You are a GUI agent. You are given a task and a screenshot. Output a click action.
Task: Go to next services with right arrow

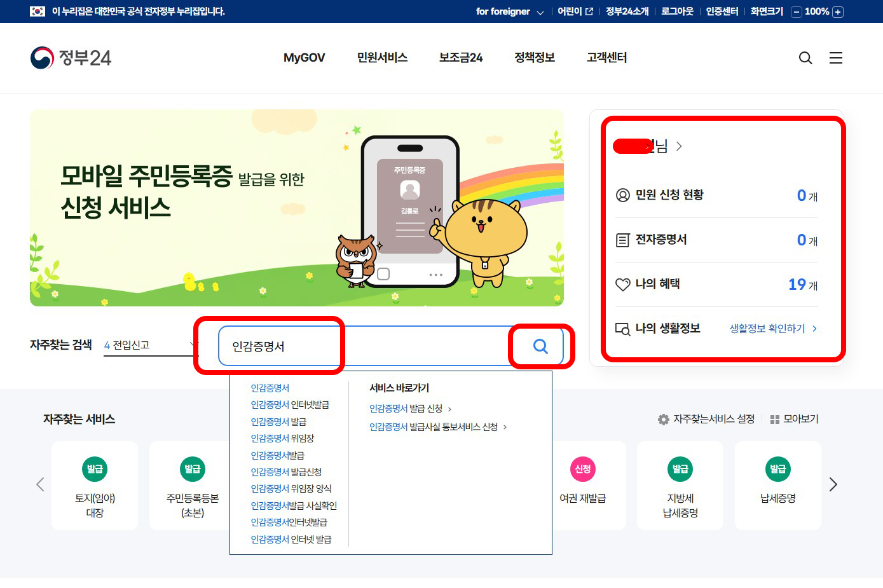[x=833, y=484]
